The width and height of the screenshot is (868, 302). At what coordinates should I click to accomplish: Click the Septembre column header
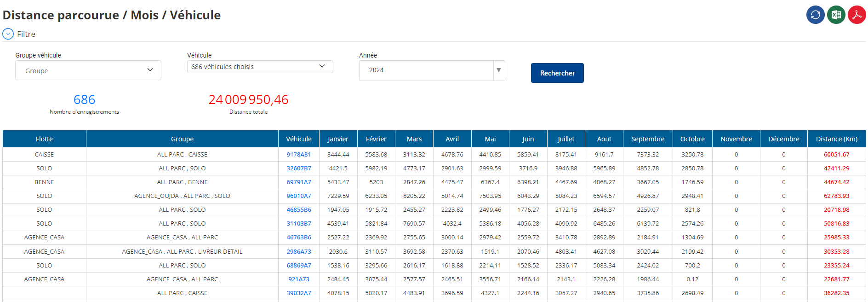(x=648, y=139)
